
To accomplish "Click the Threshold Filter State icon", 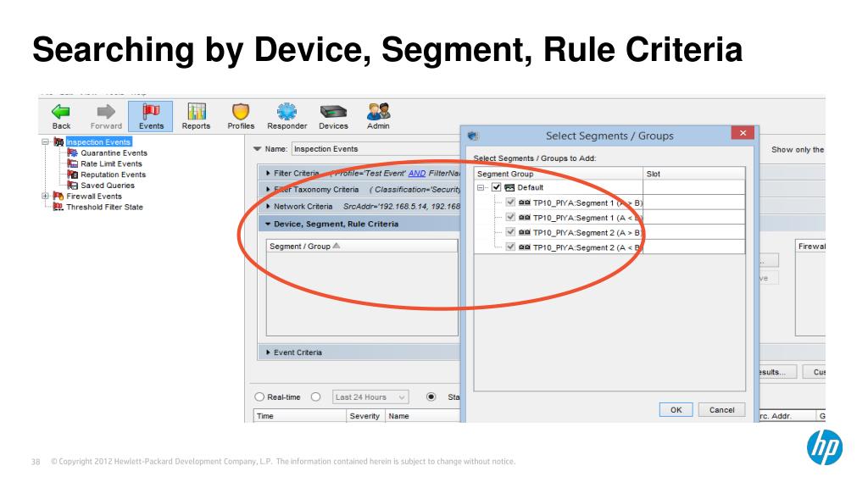I will (58, 207).
